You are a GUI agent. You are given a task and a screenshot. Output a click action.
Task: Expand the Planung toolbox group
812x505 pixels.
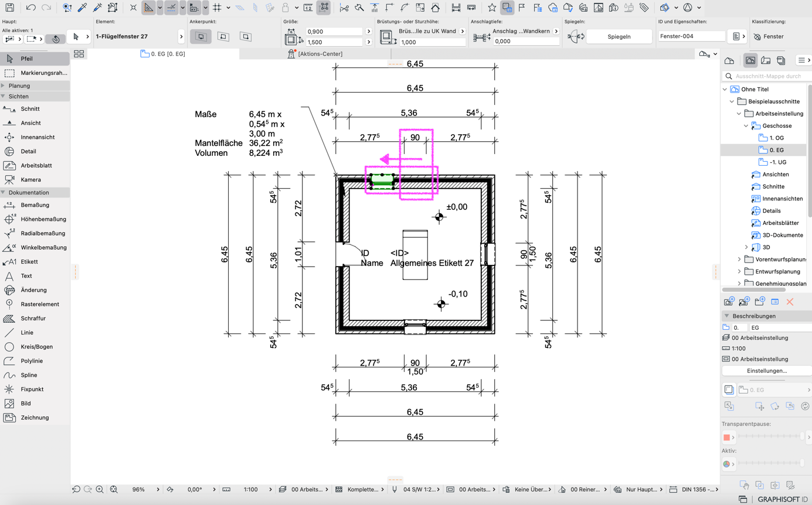click(3, 86)
